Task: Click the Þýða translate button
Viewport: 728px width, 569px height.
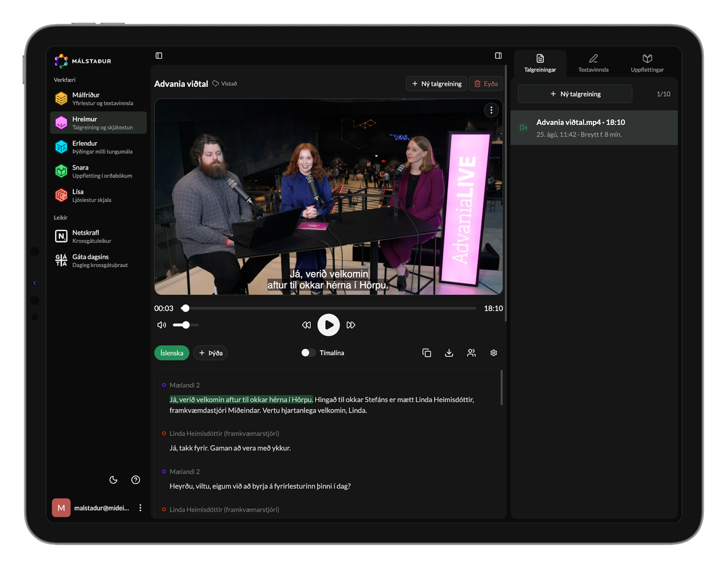Action: 210,353
